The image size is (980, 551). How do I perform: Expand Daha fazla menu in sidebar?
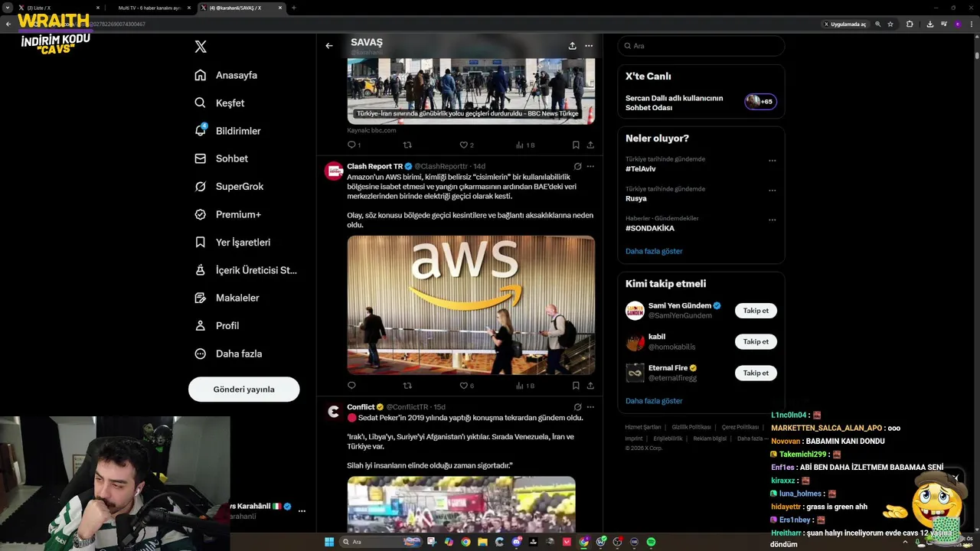(x=228, y=354)
